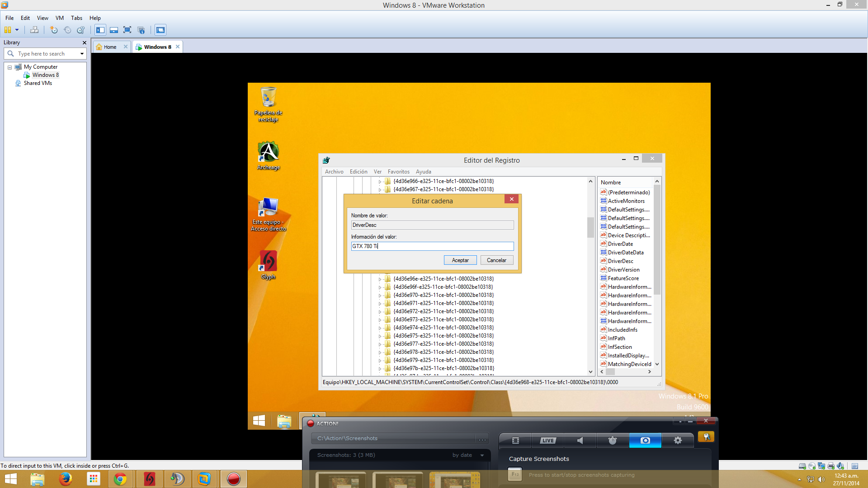
Task: Toggle the thumbnail bar view
Action: coord(114,30)
